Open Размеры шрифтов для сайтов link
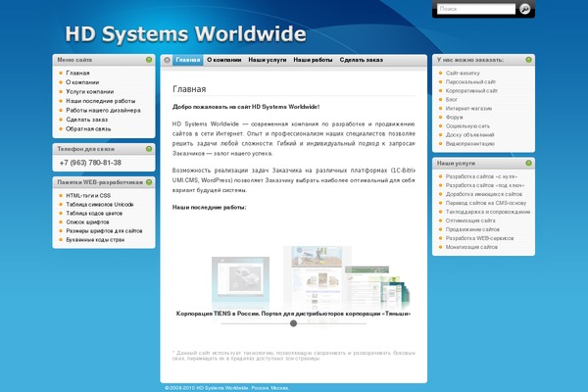 [104, 230]
